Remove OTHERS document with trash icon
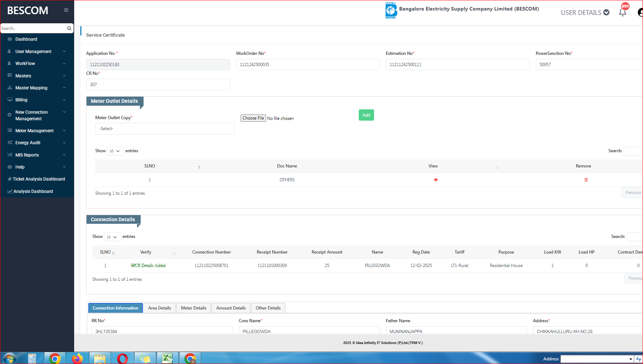Viewport: 643px width, 364px height. [586, 180]
